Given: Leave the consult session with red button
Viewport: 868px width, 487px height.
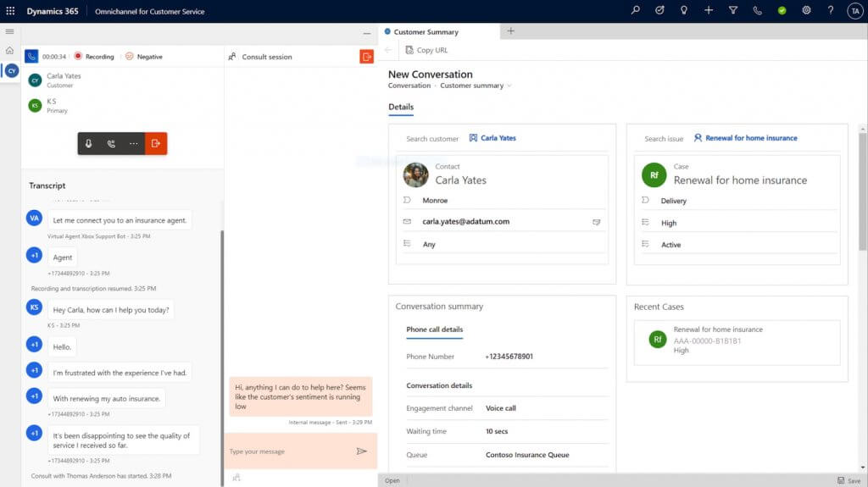Looking at the screenshot, I should click(366, 57).
